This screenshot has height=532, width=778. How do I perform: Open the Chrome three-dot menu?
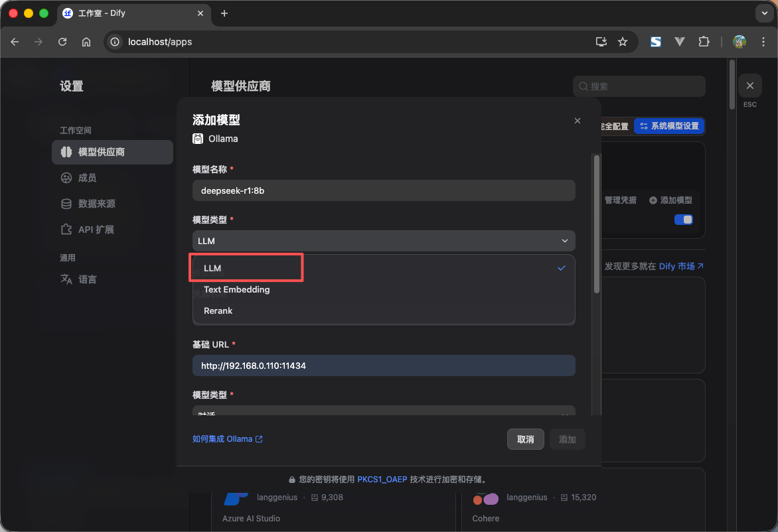point(763,42)
